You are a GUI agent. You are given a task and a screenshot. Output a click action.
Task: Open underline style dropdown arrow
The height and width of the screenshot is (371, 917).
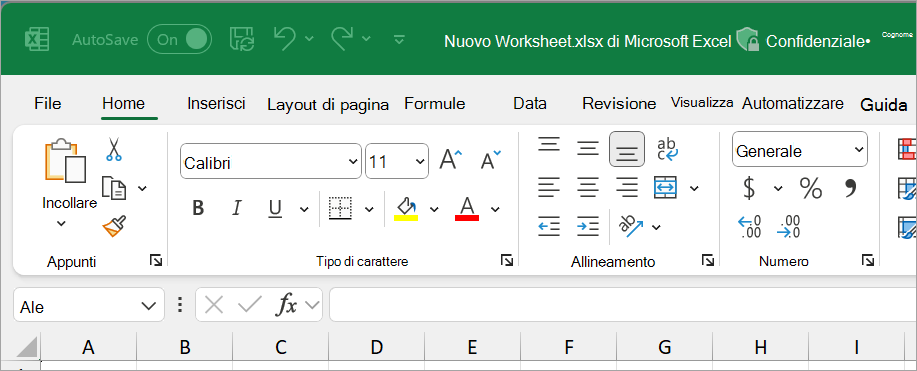coord(304,208)
